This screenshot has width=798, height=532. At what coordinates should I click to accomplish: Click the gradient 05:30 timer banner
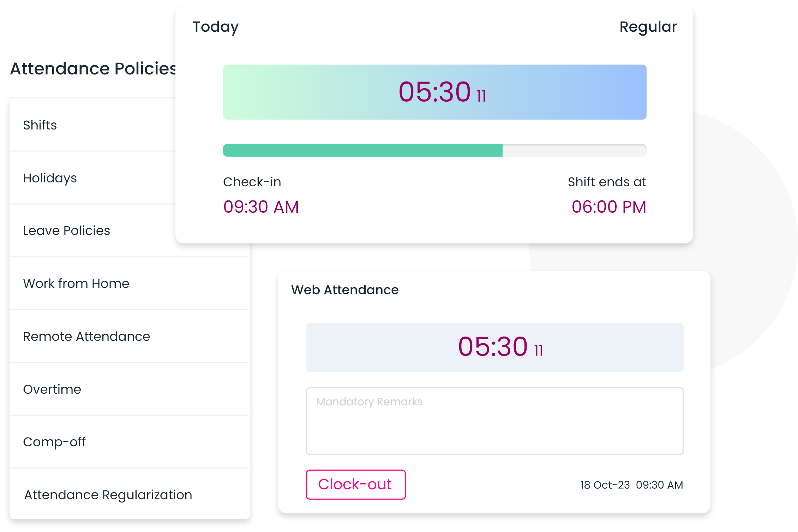coord(434,92)
